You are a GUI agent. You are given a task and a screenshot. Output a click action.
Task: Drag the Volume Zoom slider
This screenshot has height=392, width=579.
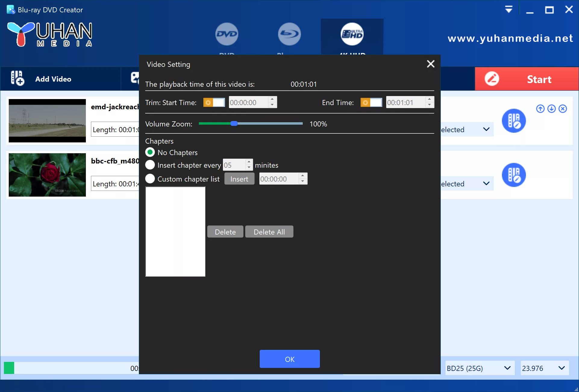pyautogui.click(x=234, y=124)
